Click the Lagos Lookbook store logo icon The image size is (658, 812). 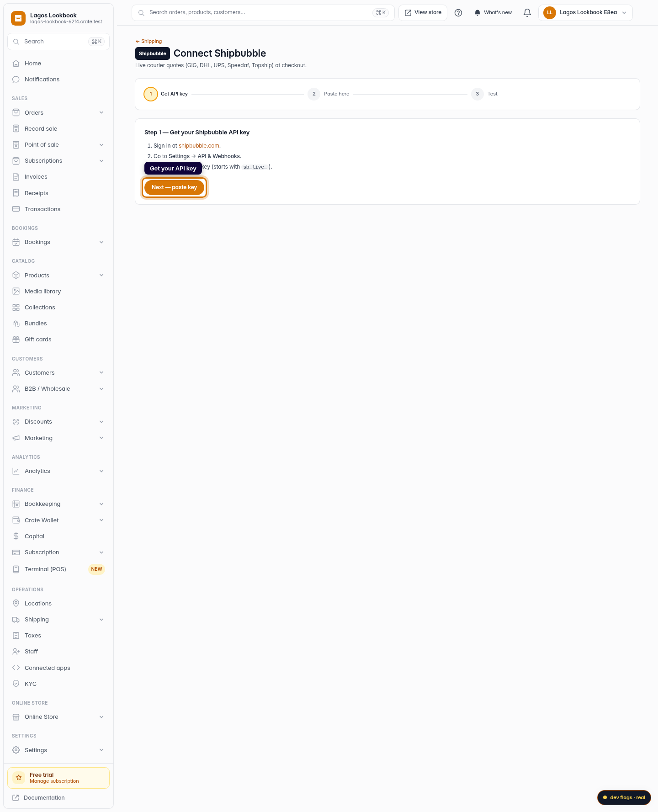click(x=18, y=18)
